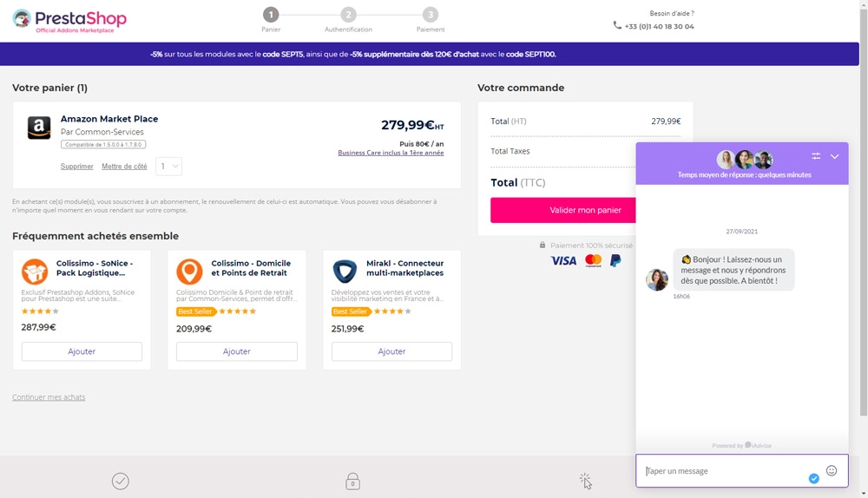
Task: Click the 279,99€ HT price
Action: click(x=412, y=125)
